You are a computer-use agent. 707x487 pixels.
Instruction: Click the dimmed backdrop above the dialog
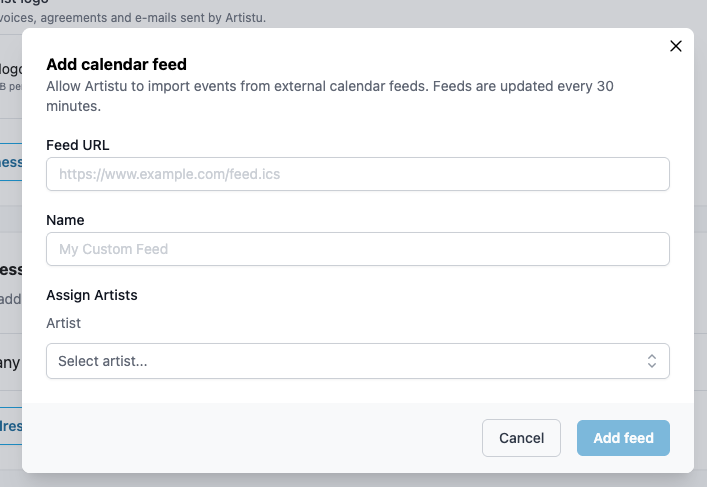click(x=400, y=14)
